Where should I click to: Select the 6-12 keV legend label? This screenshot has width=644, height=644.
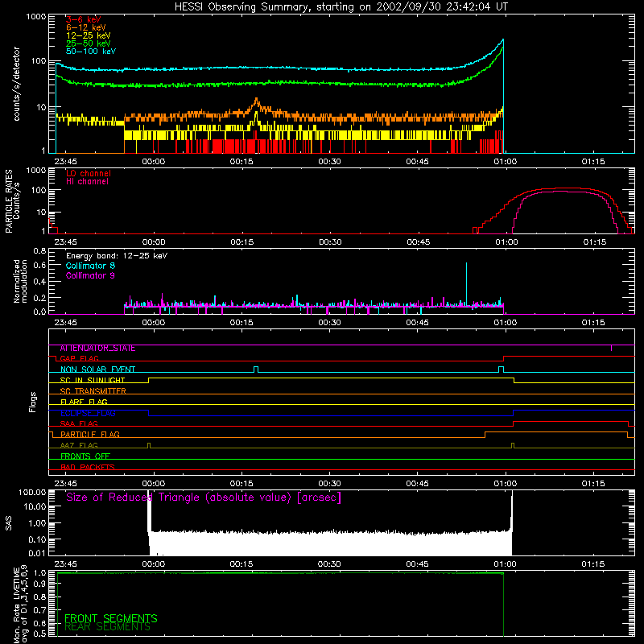[x=86, y=27]
